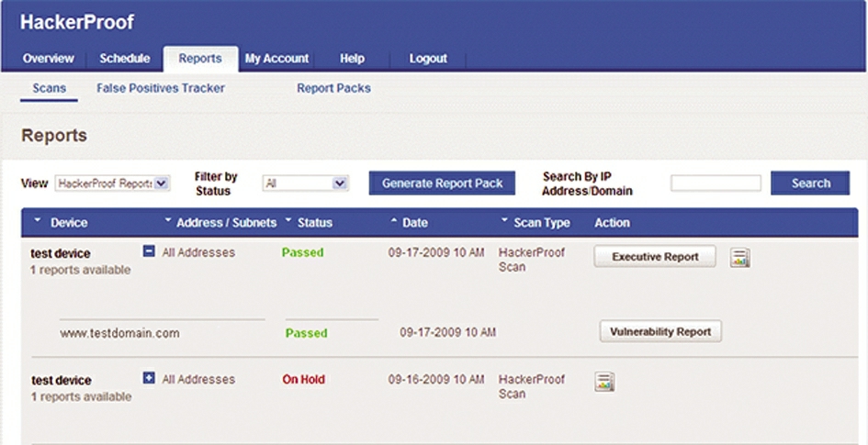Screen dimensions: 868x445
Task: Sort by Address / Subnets column arrow
Action: [x=168, y=220]
